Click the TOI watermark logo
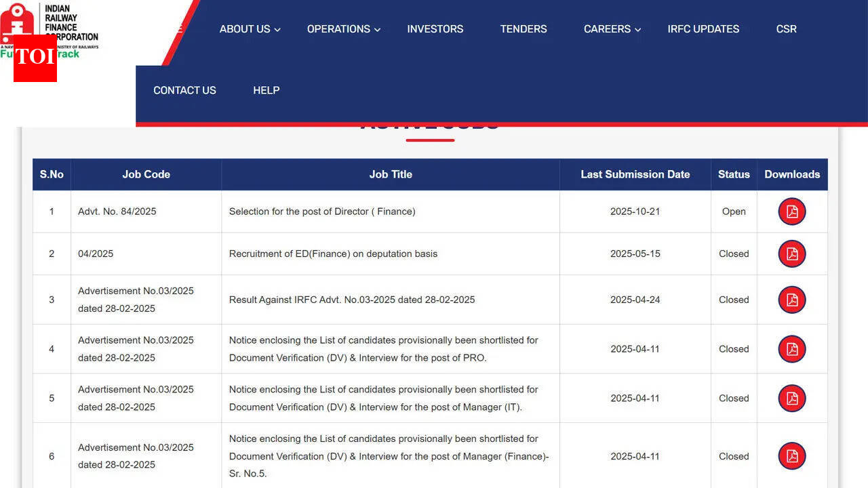Screen dimensions: 868x488 [34, 60]
